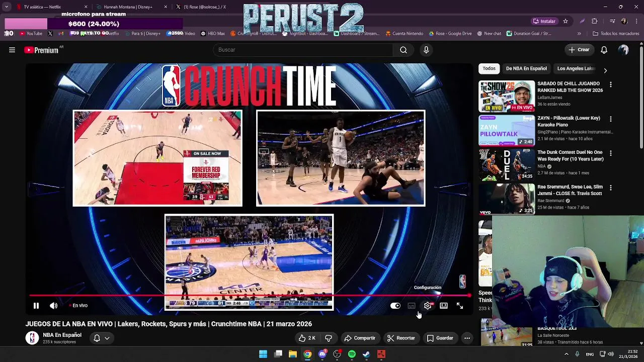Open MLB The Show 2026 thumbnail
The height and width of the screenshot is (362, 644).
coord(507,96)
